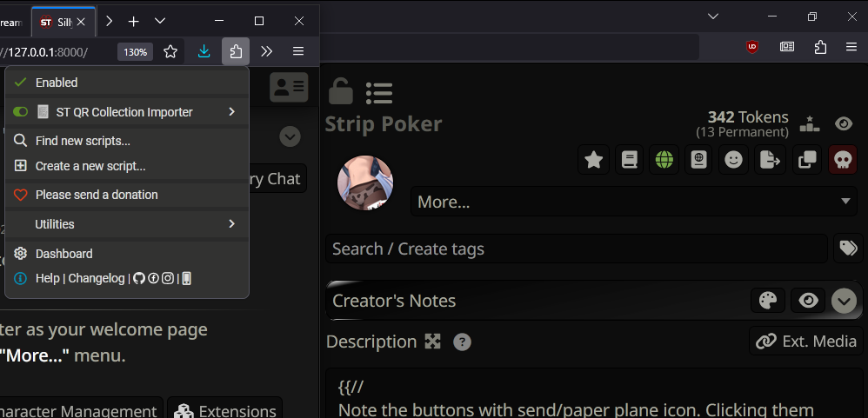Open the character list icon
This screenshot has height=418, width=868.
pos(379,93)
